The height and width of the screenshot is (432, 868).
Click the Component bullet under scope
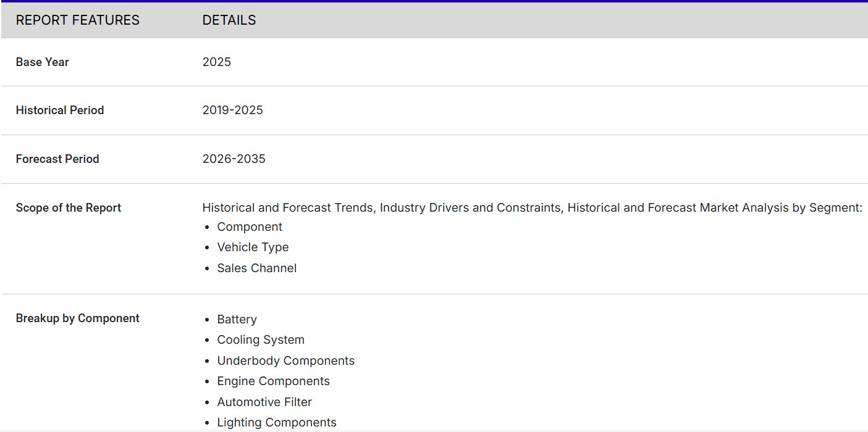[250, 227]
